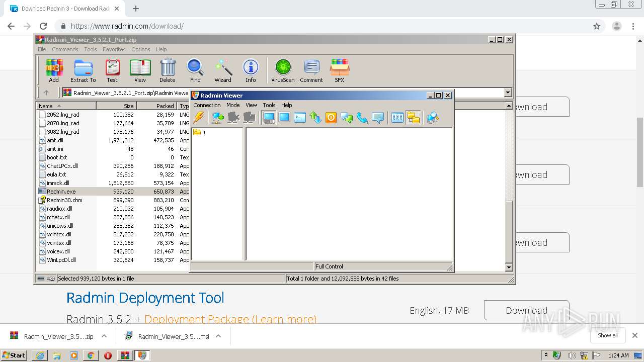Select View Only mode icon in Radmin
The image size is (644, 362).
pos(284,118)
